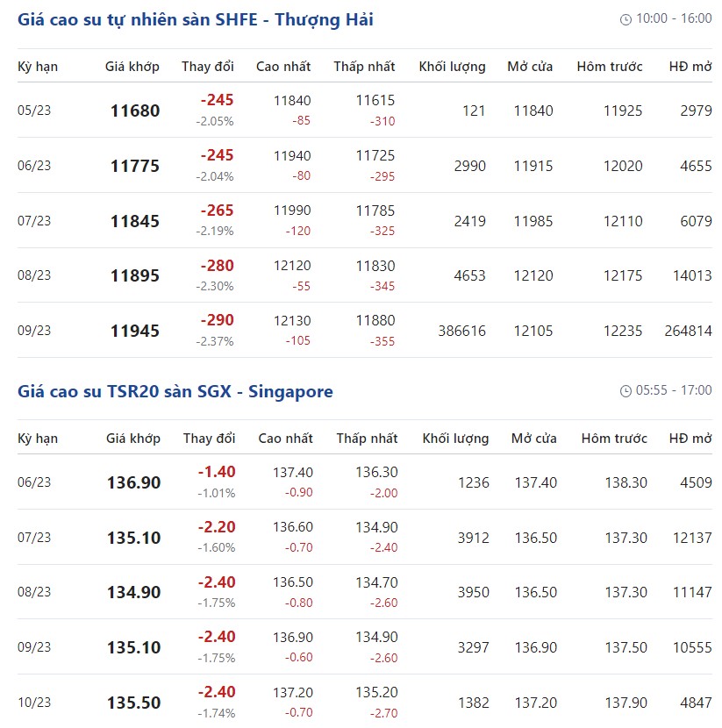Open the TSR20 SGX Singapore price heading
The image size is (722, 728).
coord(175,391)
